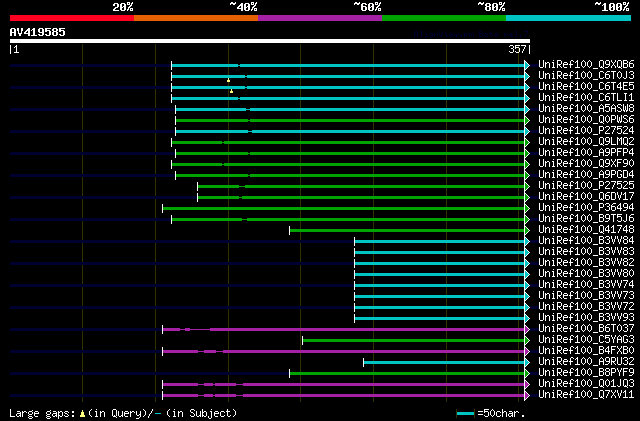Image resolution: width=640 pixels, height=421 pixels.
Task: Select hit label UniRef100_C5YAG3
Action: pos(586,340)
